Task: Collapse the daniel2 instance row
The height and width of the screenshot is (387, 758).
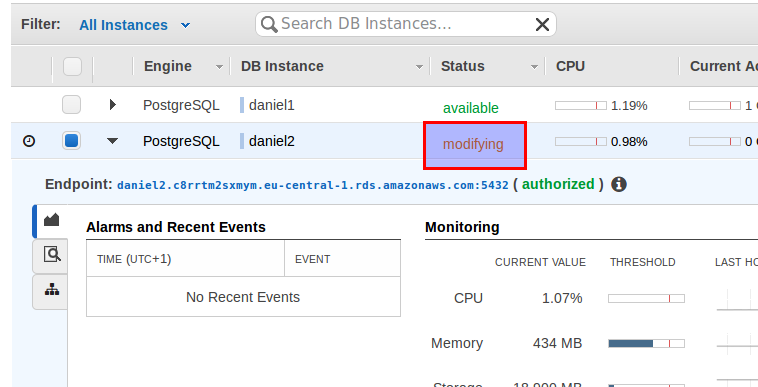Action: [x=112, y=141]
